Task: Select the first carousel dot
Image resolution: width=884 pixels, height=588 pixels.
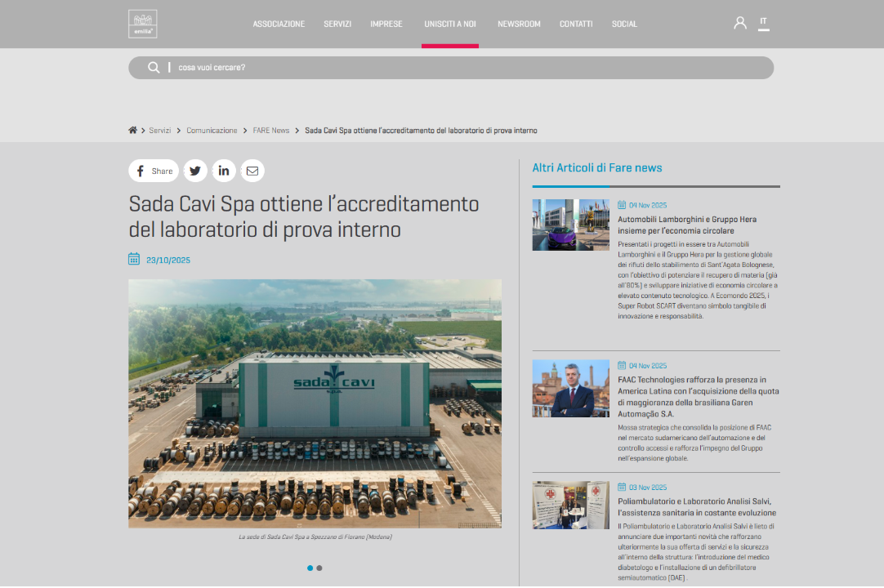Action: pyautogui.click(x=310, y=568)
